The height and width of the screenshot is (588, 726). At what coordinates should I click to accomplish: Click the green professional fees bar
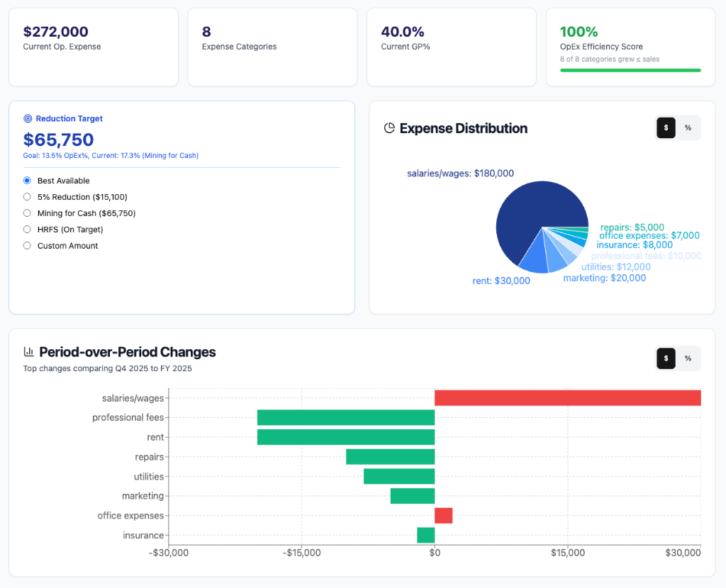346,417
